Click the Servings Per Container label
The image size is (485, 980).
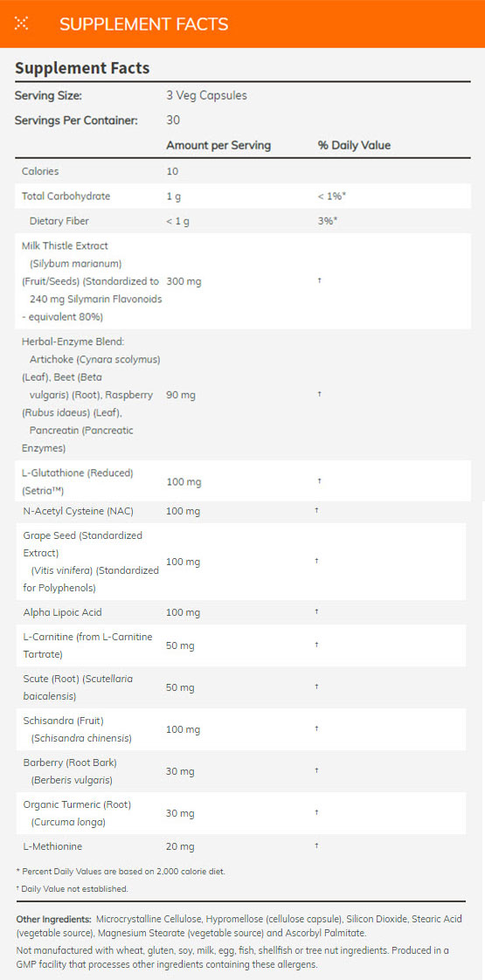[x=76, y=120]
